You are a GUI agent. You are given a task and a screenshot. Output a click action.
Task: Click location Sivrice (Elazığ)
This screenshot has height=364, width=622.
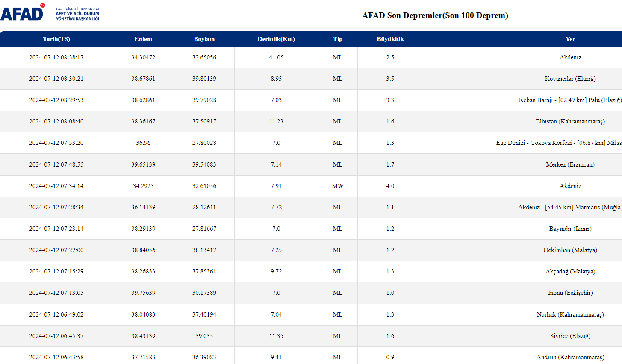coord(570,336)
